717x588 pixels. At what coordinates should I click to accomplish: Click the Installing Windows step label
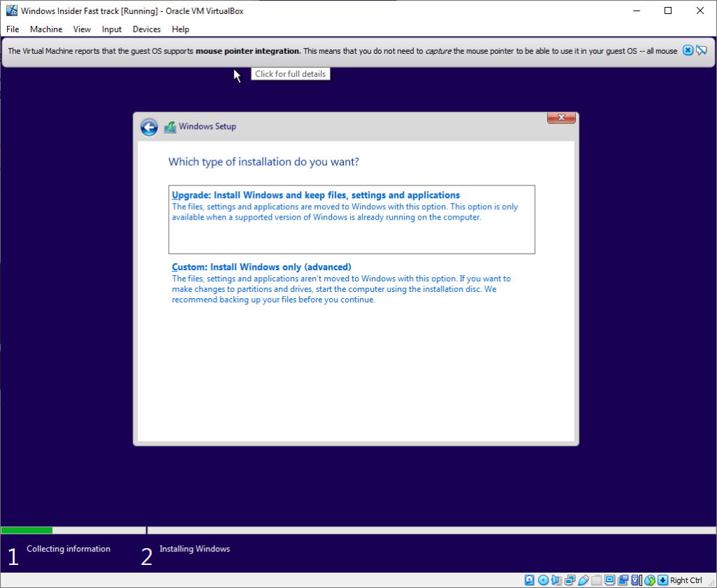(195, 549)
